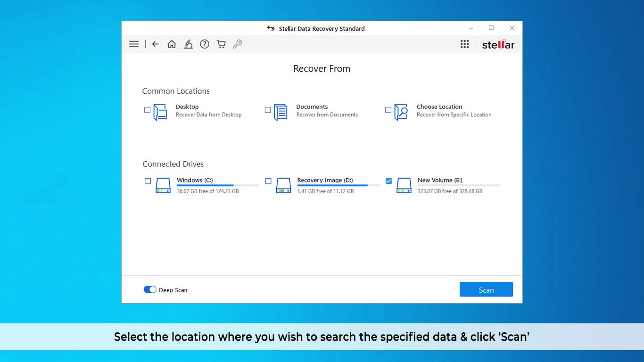Enable the Choose Location checkbox
This screenshot has height=362, width=644.
click(x=388, y=110)
